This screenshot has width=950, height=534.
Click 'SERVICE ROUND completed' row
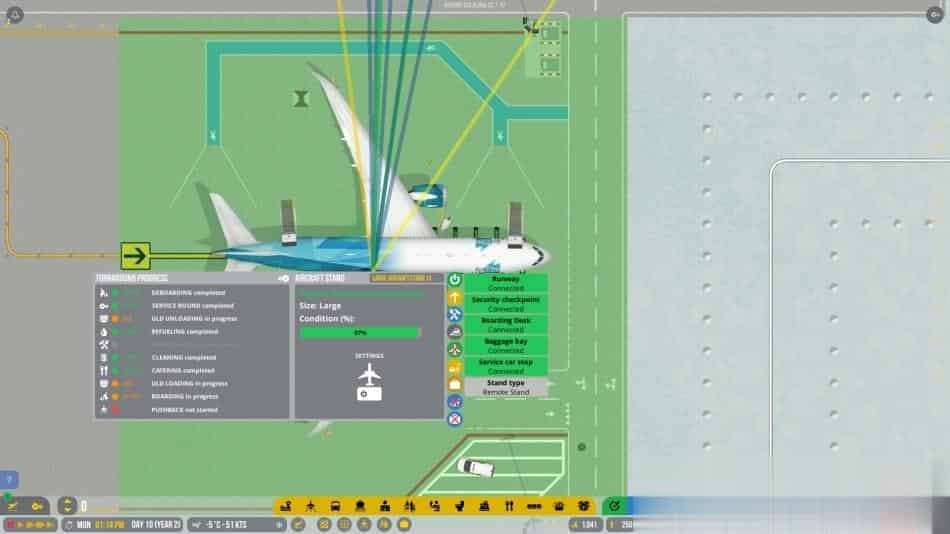point(191,306)
